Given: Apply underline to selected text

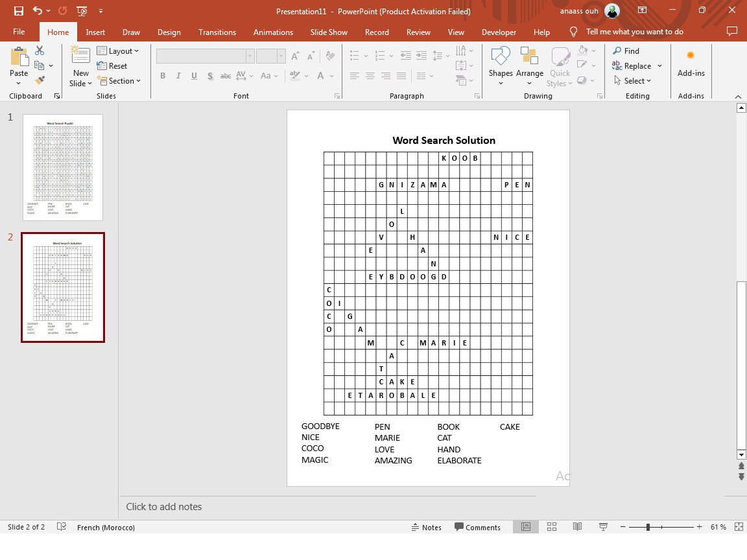Looking at the screenshot, I should (194, 76).
